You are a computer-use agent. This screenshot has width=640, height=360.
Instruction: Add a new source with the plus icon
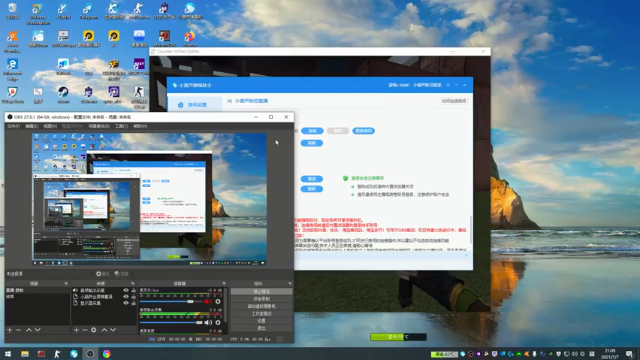pos(76,330)
